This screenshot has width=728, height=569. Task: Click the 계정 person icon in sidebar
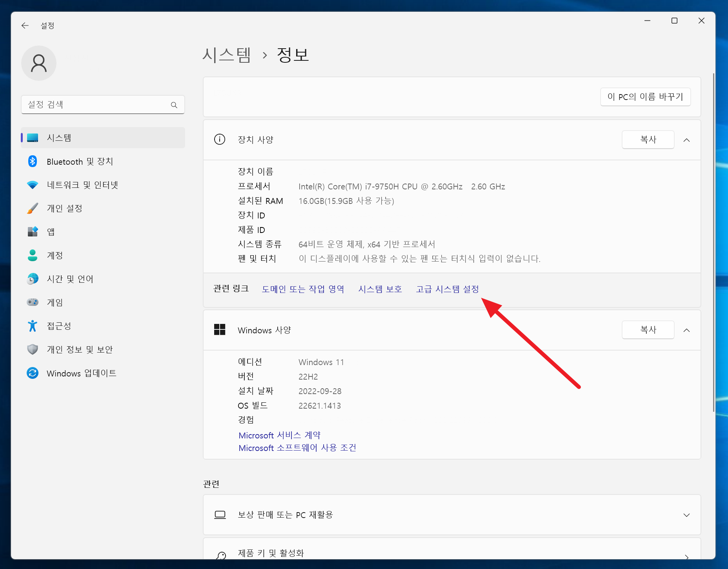click(33, 255)
